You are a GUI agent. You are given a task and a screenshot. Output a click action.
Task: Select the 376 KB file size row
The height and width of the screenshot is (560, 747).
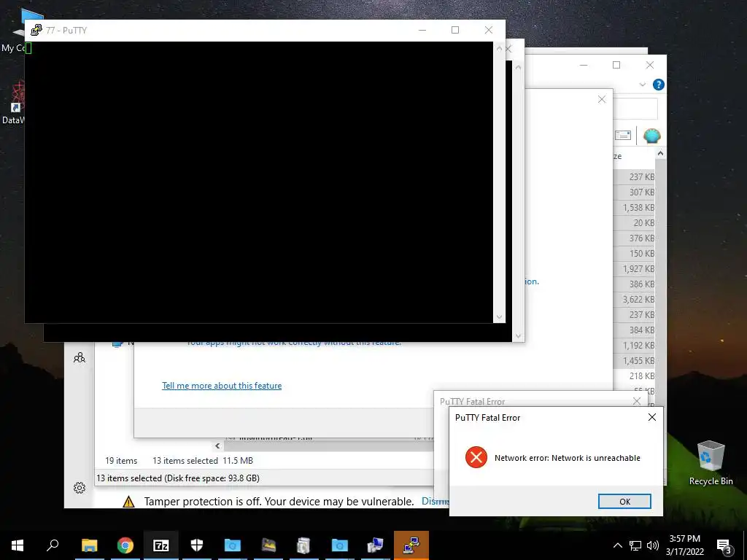coord(634,238)
